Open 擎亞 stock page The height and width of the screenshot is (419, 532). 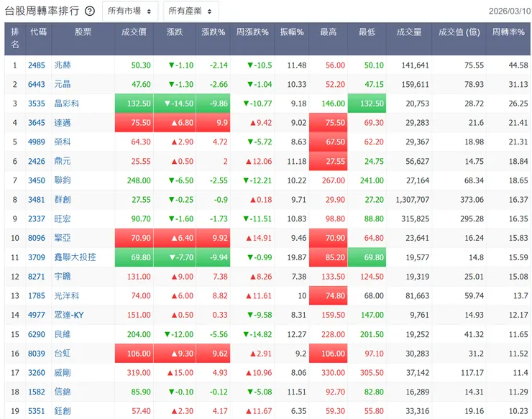tap(63, 238)
